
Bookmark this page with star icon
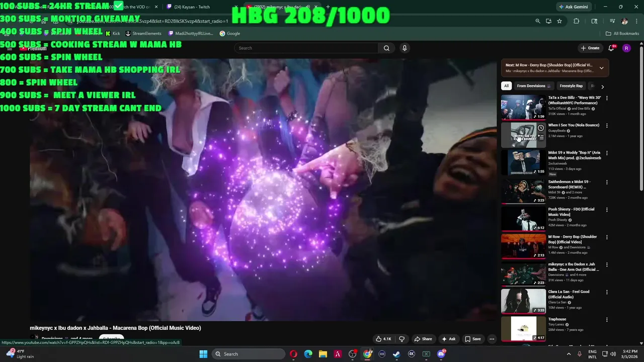(x=559, y=21)
